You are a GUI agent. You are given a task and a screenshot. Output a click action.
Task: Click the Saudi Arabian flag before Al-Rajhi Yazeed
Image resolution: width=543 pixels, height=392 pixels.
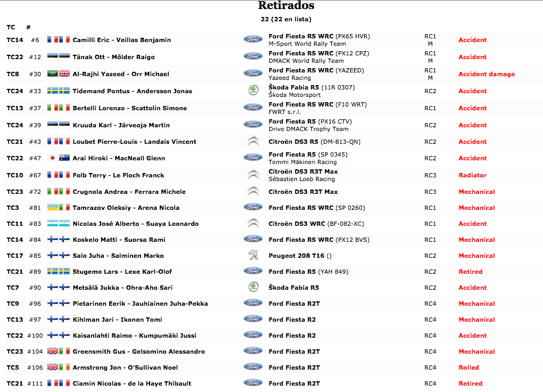point(53,73)
